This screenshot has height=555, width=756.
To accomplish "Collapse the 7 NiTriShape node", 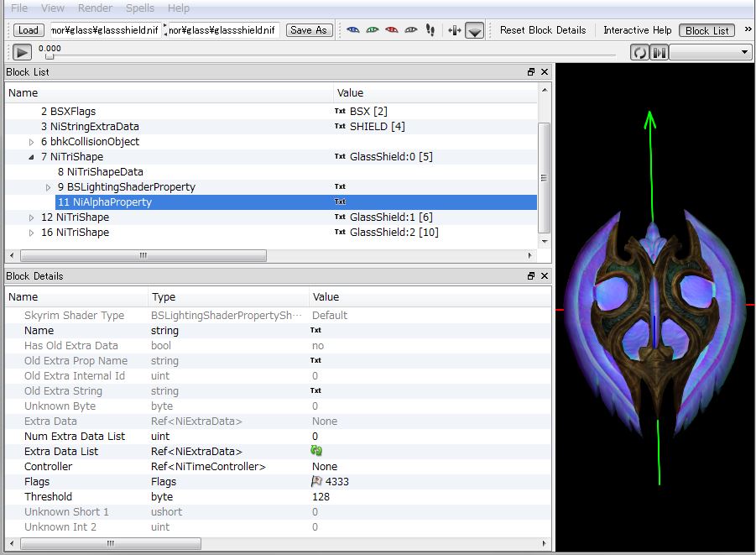I will click(31, 157).
